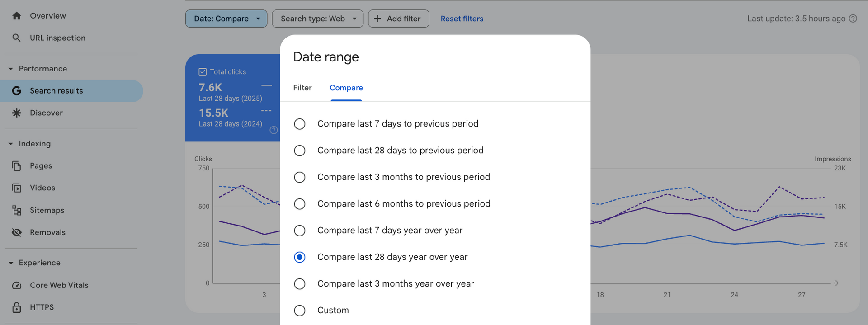Image resolution: width=868 pixels, height=325 pixels.
Task: Switch to the Filter tab
Action: coord(302,88)
